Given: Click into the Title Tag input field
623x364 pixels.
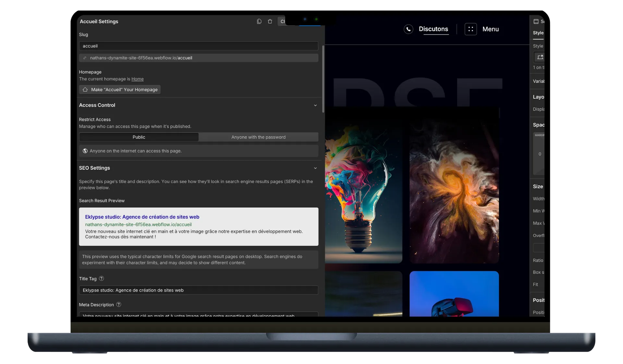Looking at the screenshot, I should click(x=199, y=290).
